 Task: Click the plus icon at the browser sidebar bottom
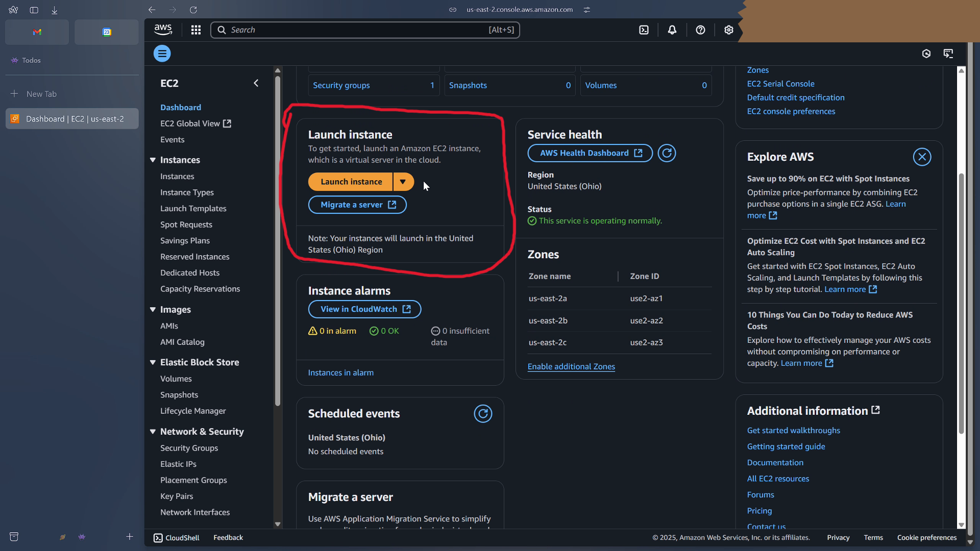130,537
